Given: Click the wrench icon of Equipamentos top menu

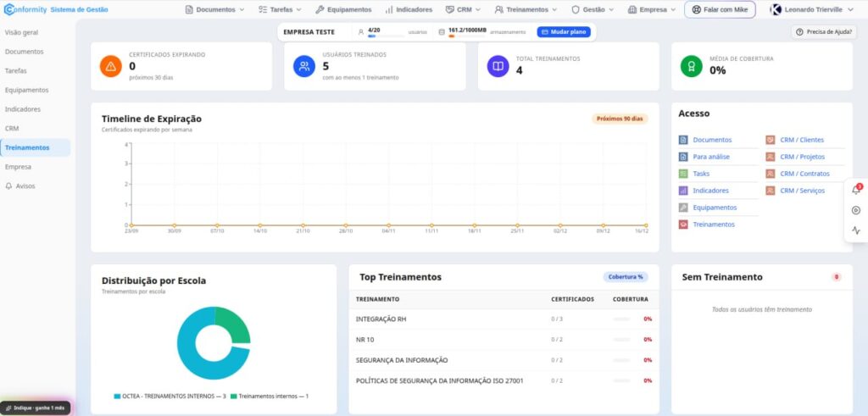Looking at the screenshot, I should click(x=320, y=9).
